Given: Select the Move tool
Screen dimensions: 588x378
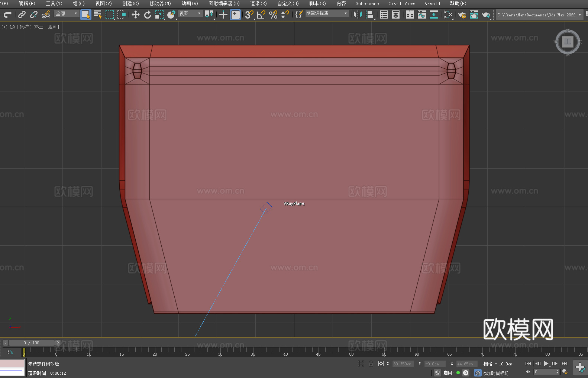Looking at the screenshot, I should (136, 14).
